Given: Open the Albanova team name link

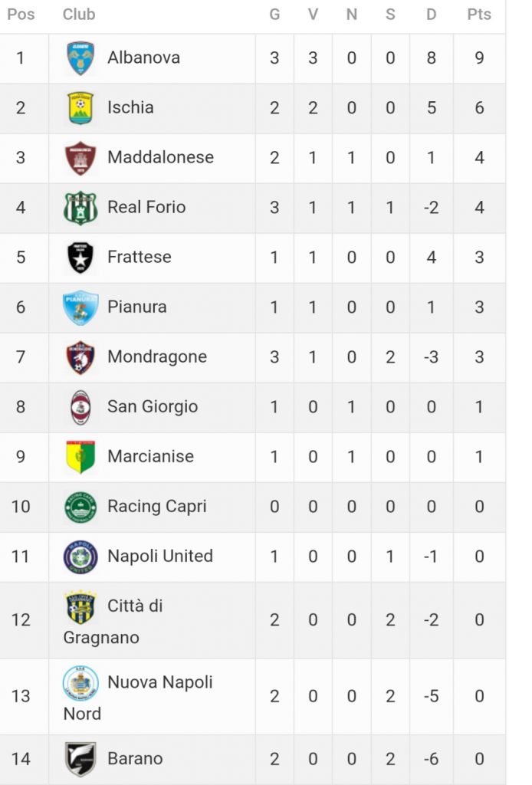Looking at the screenshot, I should [x=143, y=57].
